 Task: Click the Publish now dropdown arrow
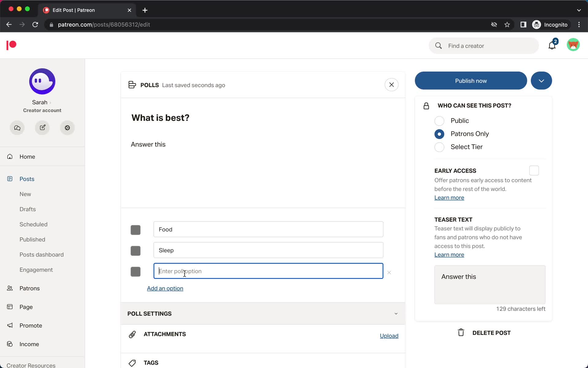541,80
